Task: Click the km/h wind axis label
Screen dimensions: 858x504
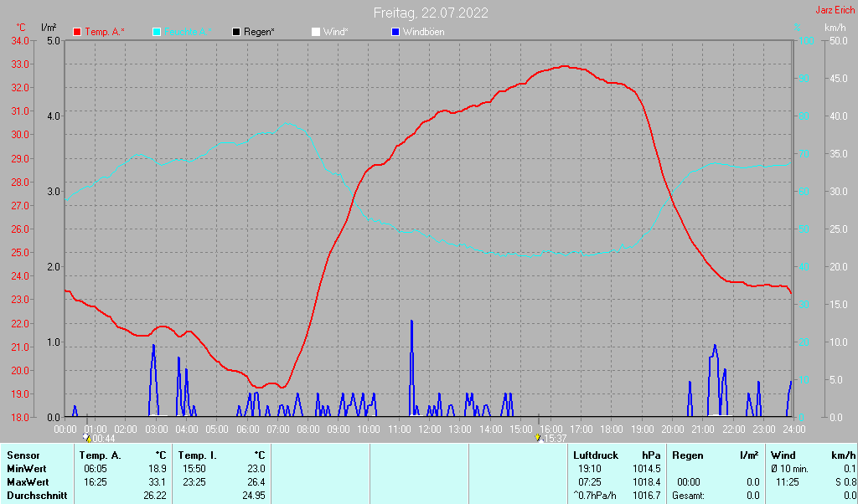Action: (835, 28)
